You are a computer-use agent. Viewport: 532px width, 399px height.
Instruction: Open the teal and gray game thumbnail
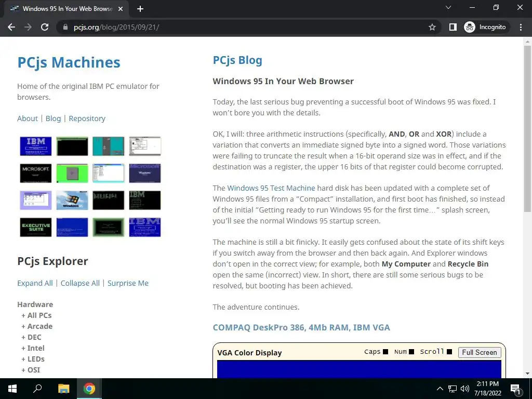(x=109, y=146)
